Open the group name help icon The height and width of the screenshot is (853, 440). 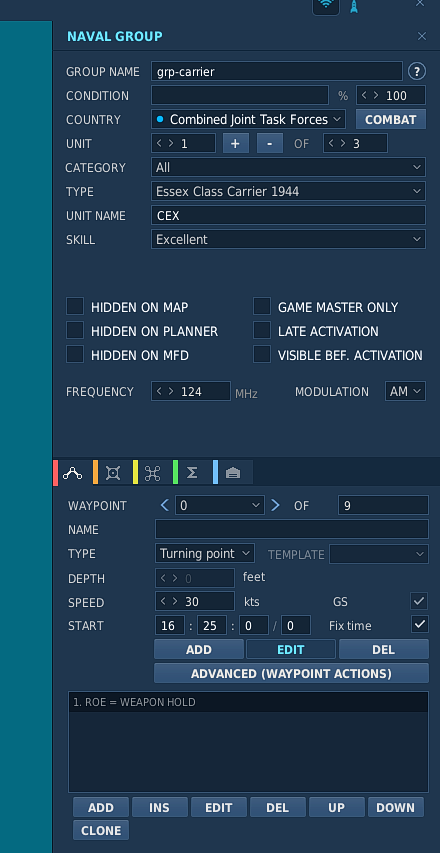pos(416,71)
